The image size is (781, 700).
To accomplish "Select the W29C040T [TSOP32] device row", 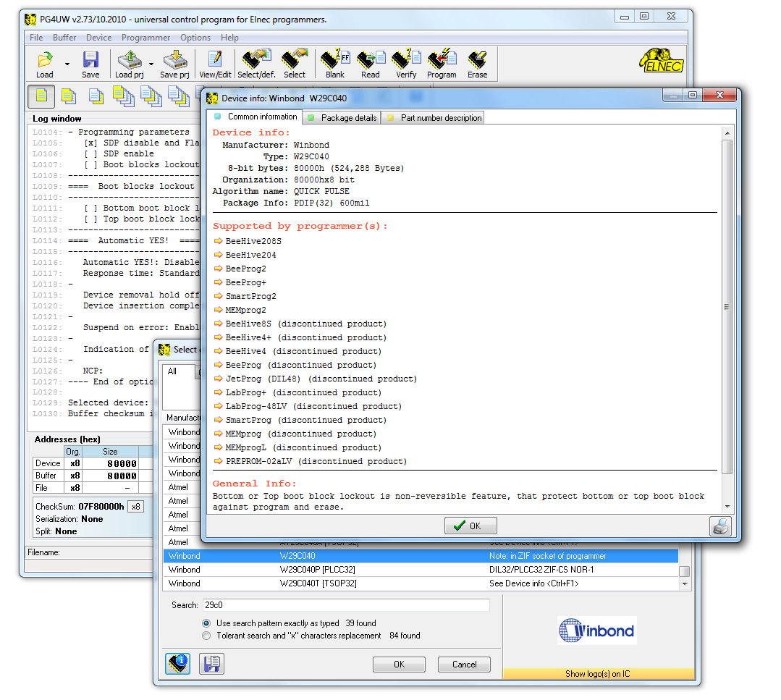I will point(421,583).
